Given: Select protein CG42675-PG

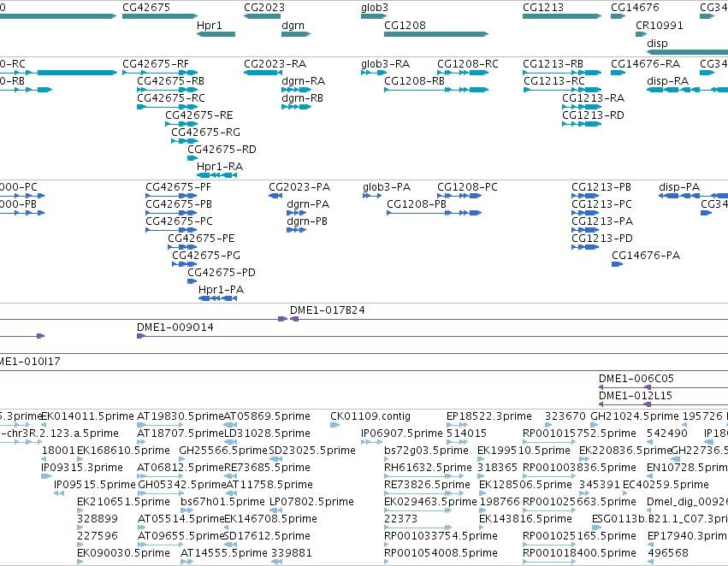Looking at the screenshot, I should 184,264.
